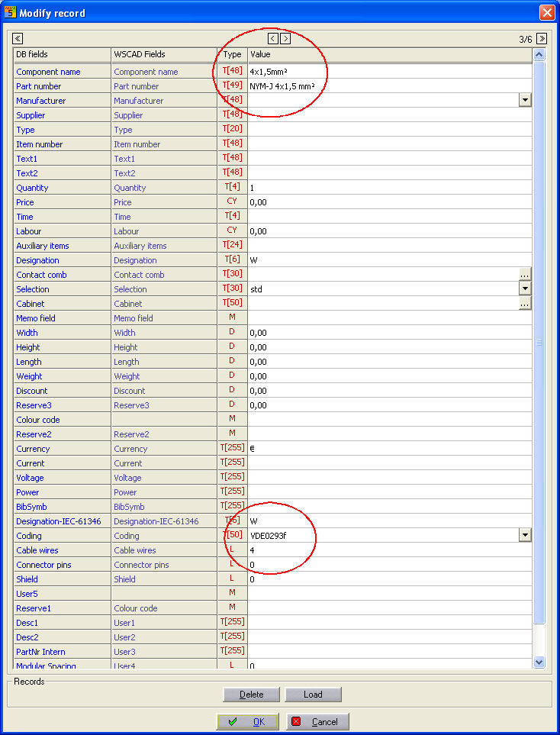Click the Reserve3 value field
The width and height of the screenshot is (560, 735).
tap(390, 405)
